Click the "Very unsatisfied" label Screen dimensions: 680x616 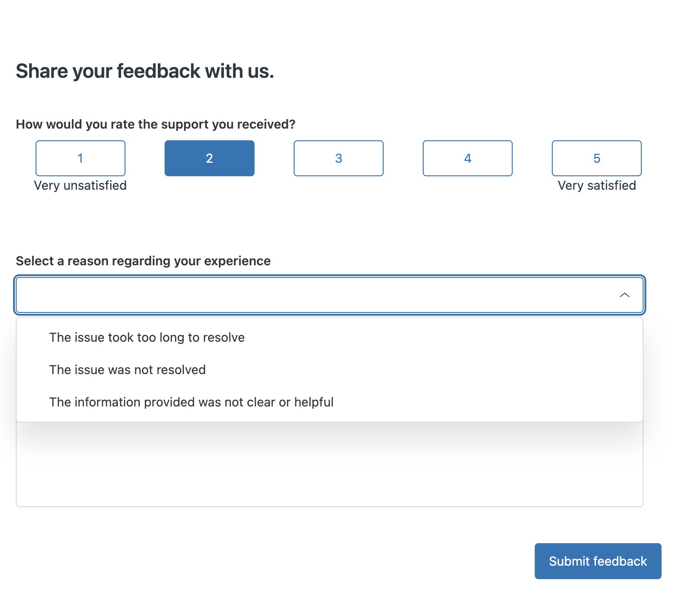[81, 186]
